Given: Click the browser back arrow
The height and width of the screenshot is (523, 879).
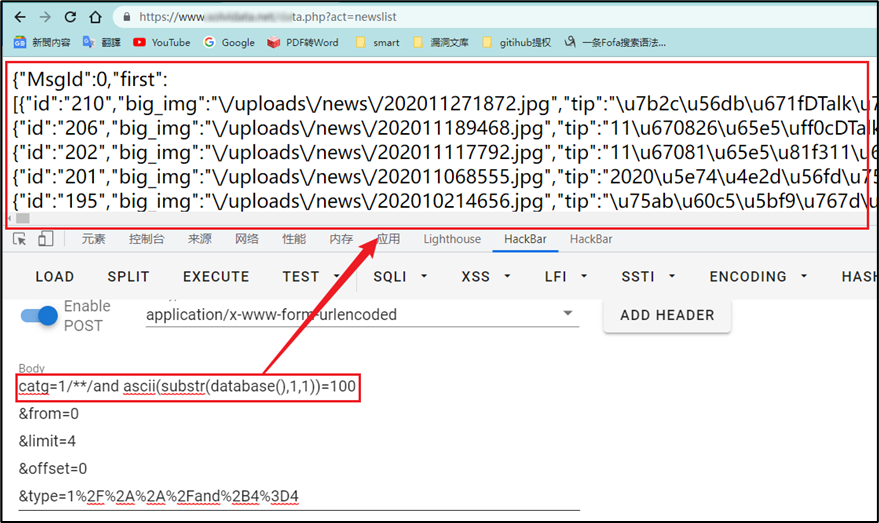Looking at the screenshot, I should point(20,17).
